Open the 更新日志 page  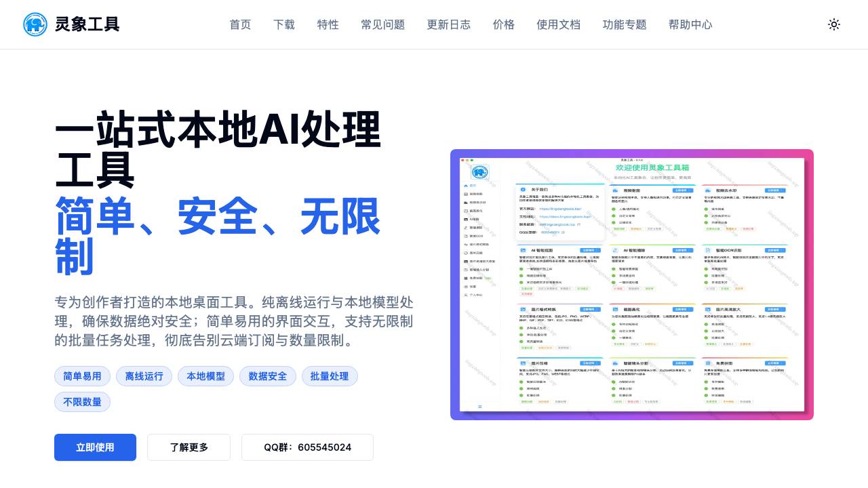(x=449, y=24)
